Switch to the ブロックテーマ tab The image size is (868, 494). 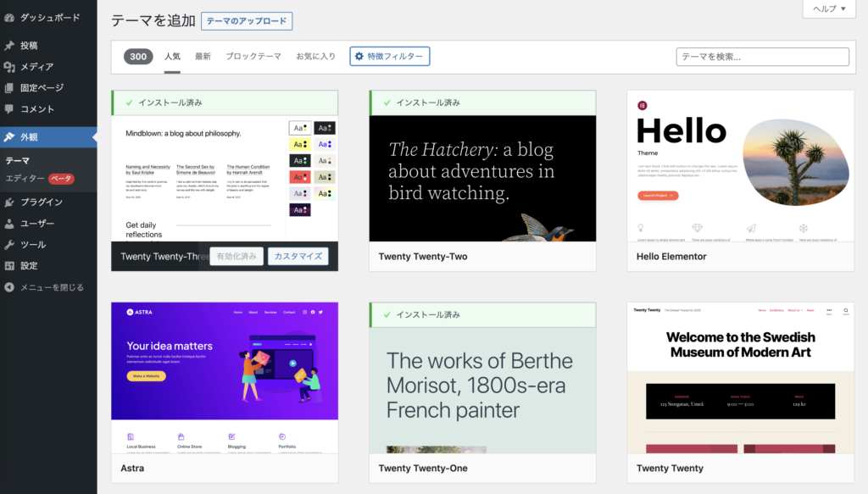coord(253,57)
